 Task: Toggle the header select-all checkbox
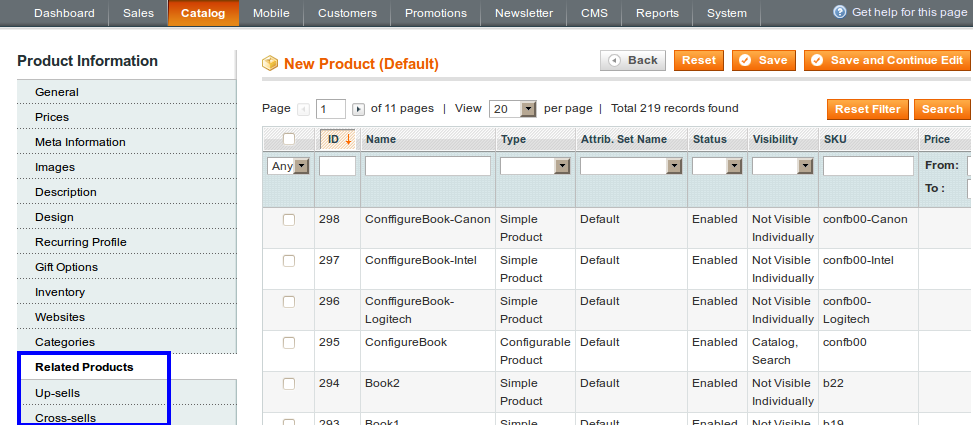289,139
